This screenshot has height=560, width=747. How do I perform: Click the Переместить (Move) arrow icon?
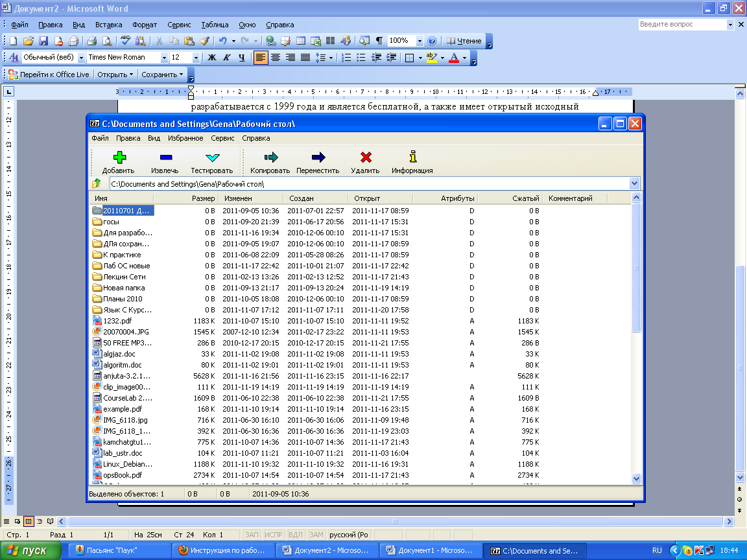pos(318,157)
